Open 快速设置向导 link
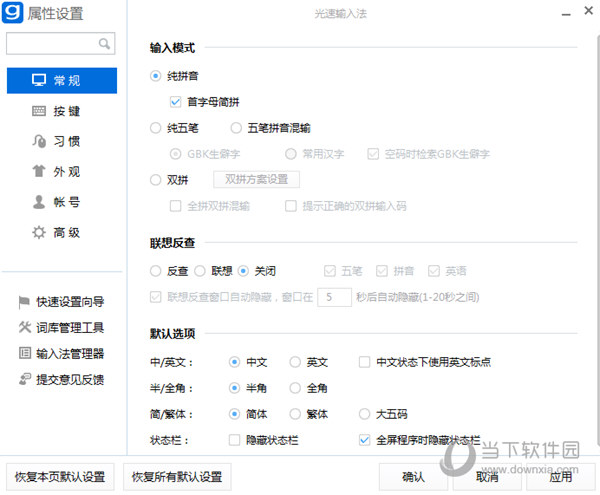This screenshot has height=495, width=600. pyautogui.click(x=70, y=302)
